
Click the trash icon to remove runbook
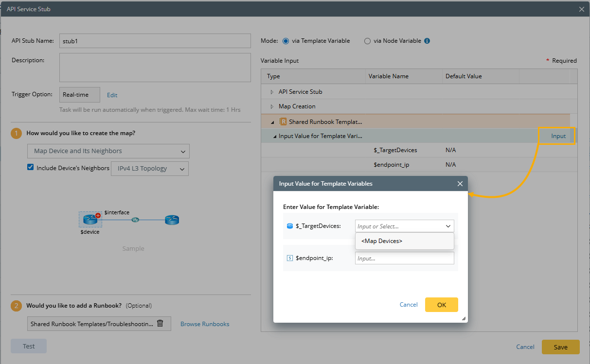coord(160,323)
